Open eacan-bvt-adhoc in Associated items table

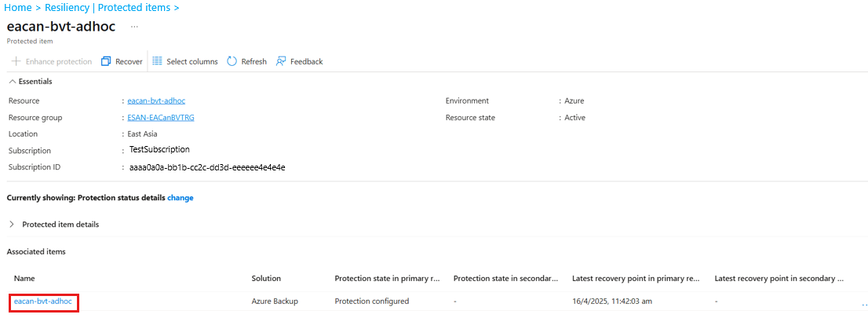pos(43,302)
